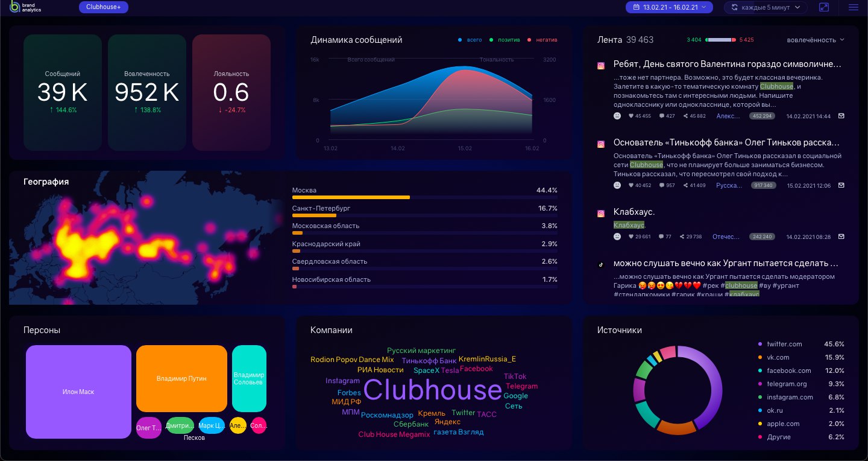The height and width of the screenshot is (461, 868).
Task: Click the large 'Clubhouse' word in Компании cloud
Action: click(432, 390)
